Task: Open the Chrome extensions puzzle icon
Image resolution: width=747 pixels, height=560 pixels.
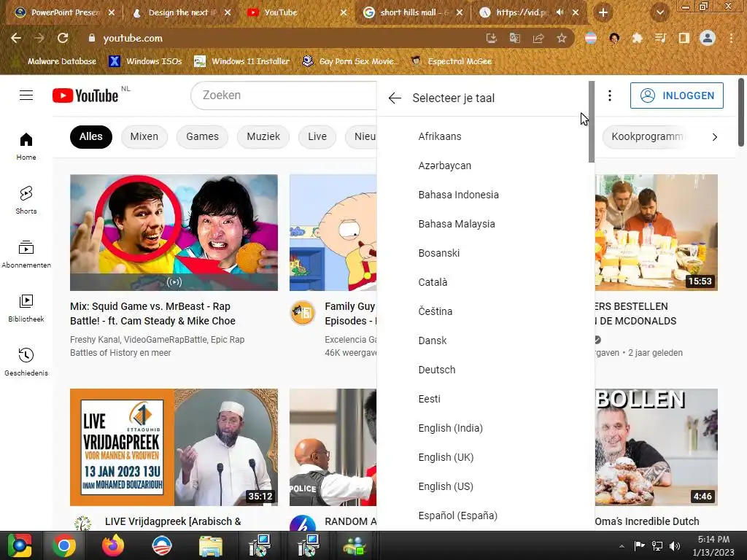Action: click(x=637, y=38)
